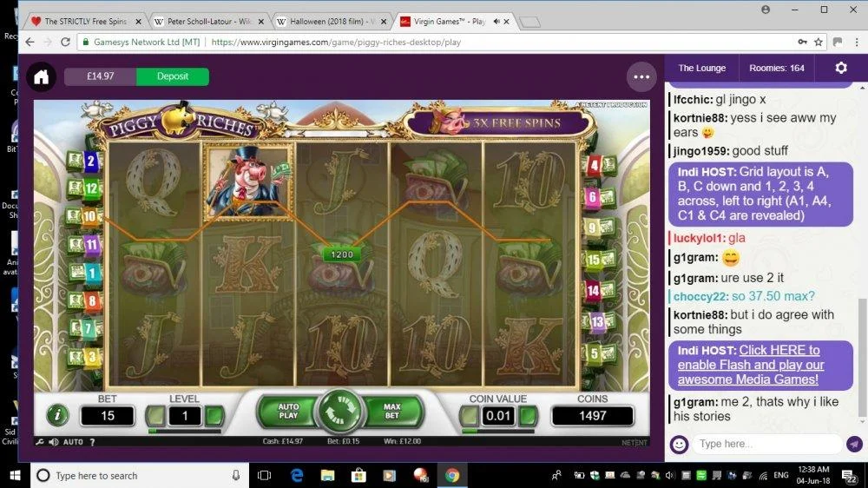Click the Cortana microphone icon
This screenshot has height=488, width=868.
tap(236, 475)
